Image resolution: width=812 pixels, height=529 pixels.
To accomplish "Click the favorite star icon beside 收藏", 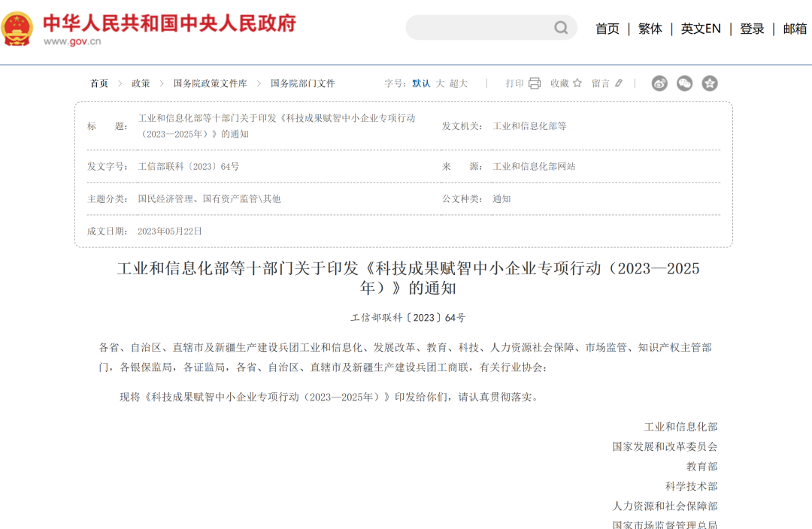I will tap(577, 83).
